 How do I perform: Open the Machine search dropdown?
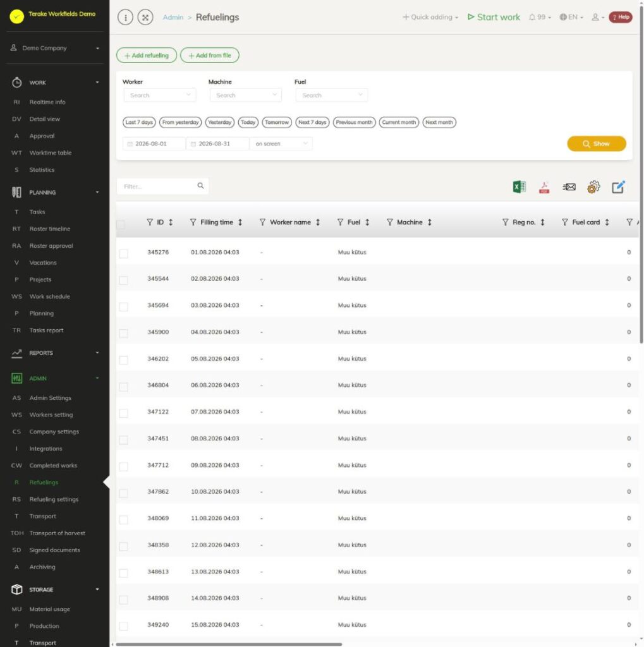click(x=246, y=95)
